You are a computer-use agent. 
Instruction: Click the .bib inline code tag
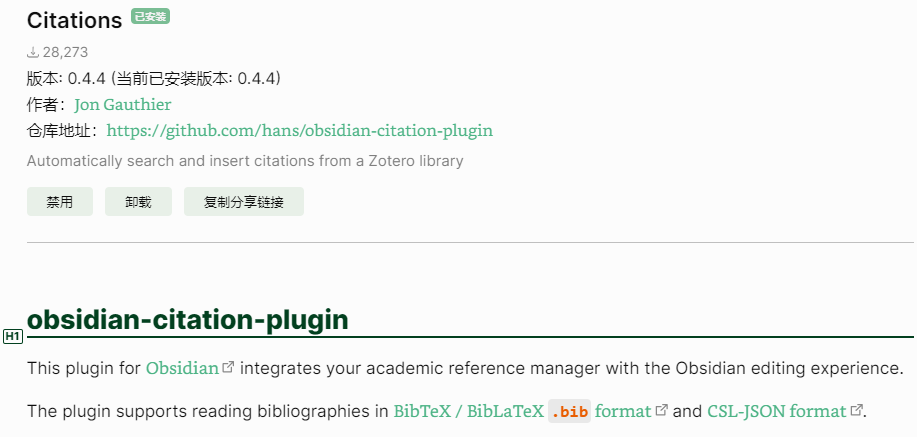pos(570,411)
